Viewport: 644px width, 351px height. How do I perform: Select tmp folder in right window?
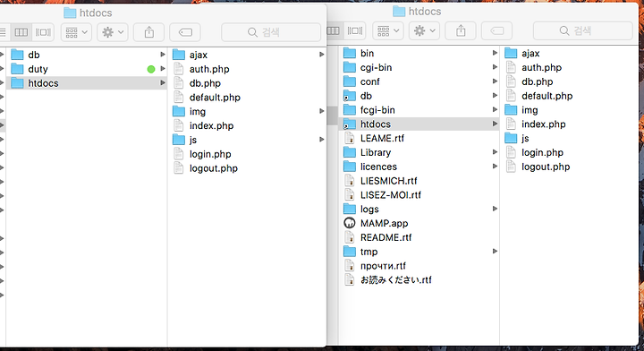[419, 252]
